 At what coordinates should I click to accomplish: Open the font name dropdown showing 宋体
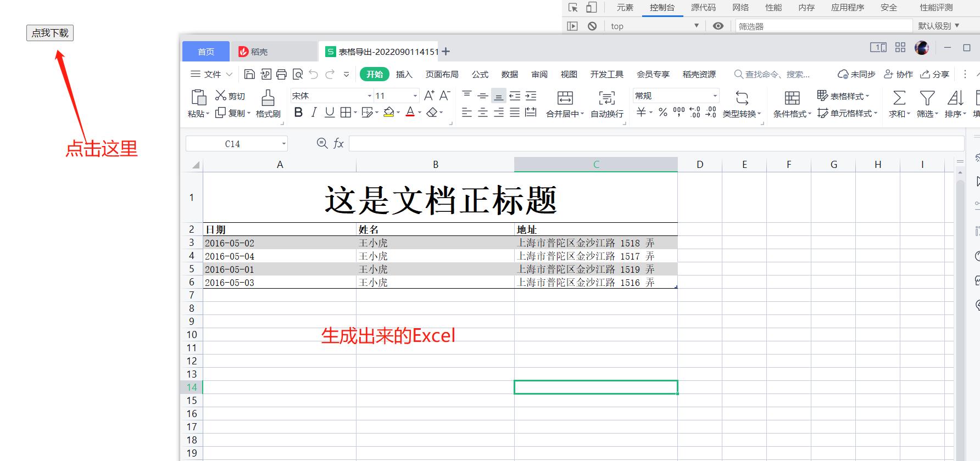(332, 95)
